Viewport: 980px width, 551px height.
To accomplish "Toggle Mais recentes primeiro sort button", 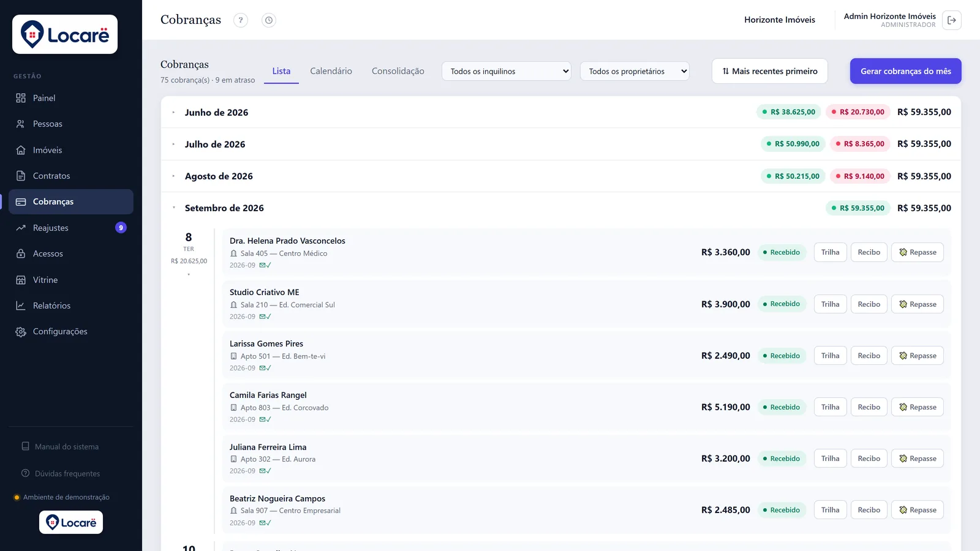I will (770, 71).
